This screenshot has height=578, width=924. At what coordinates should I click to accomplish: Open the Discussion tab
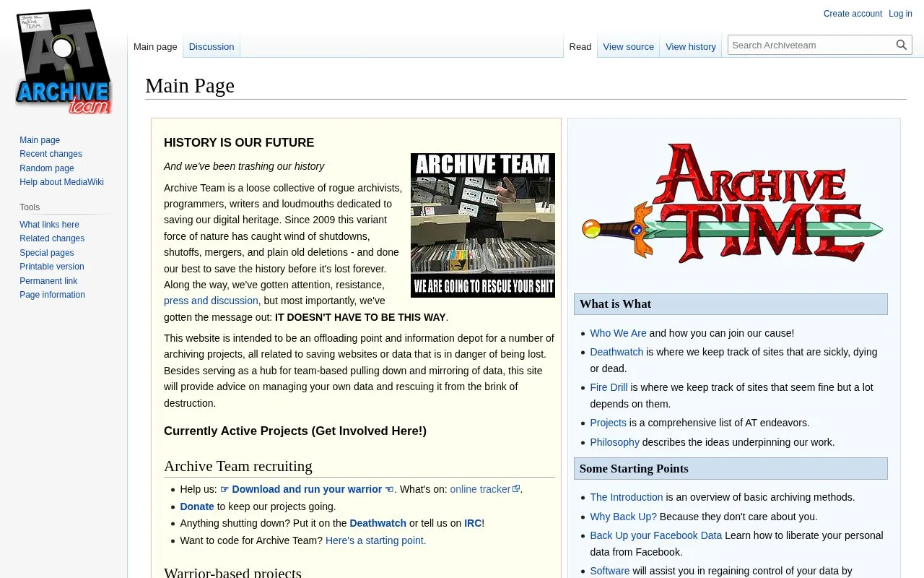pos(212,46)
